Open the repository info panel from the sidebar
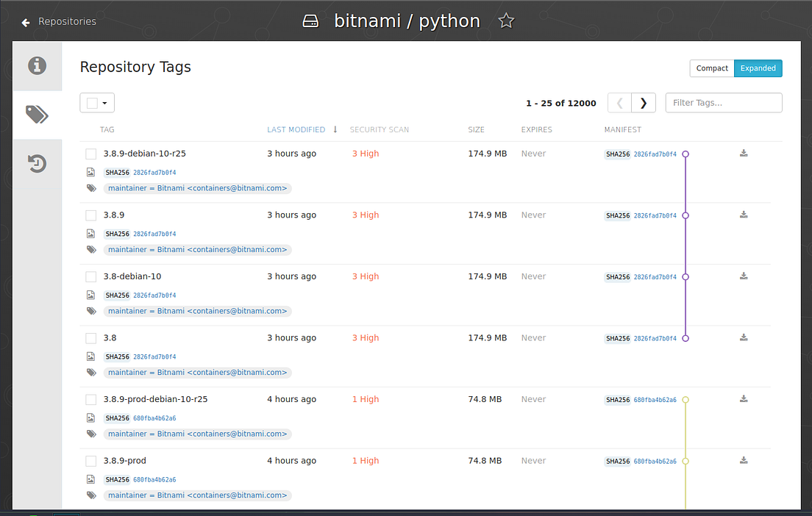 point(37,65)
